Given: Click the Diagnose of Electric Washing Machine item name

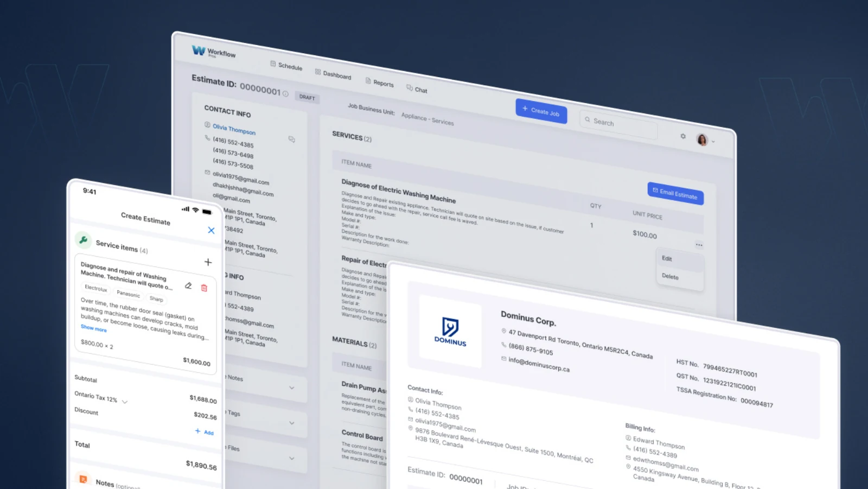Looking at the screenshot, I should [x=399, y=191].
